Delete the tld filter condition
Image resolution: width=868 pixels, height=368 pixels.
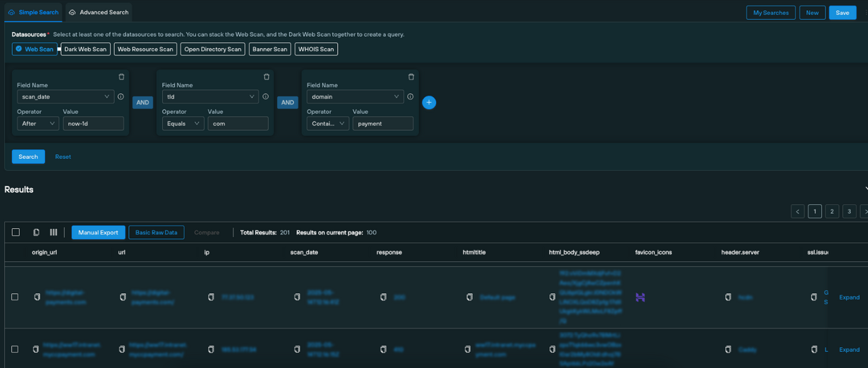267,77
